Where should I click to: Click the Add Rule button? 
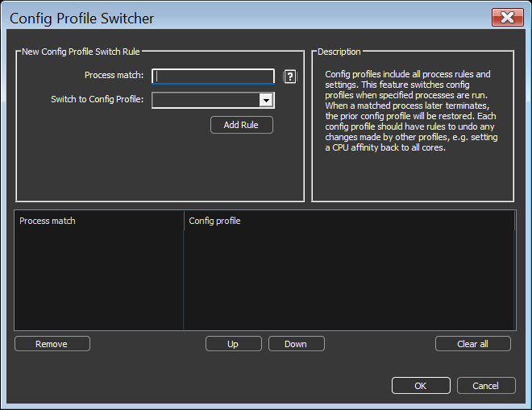(x=242, y=125)
